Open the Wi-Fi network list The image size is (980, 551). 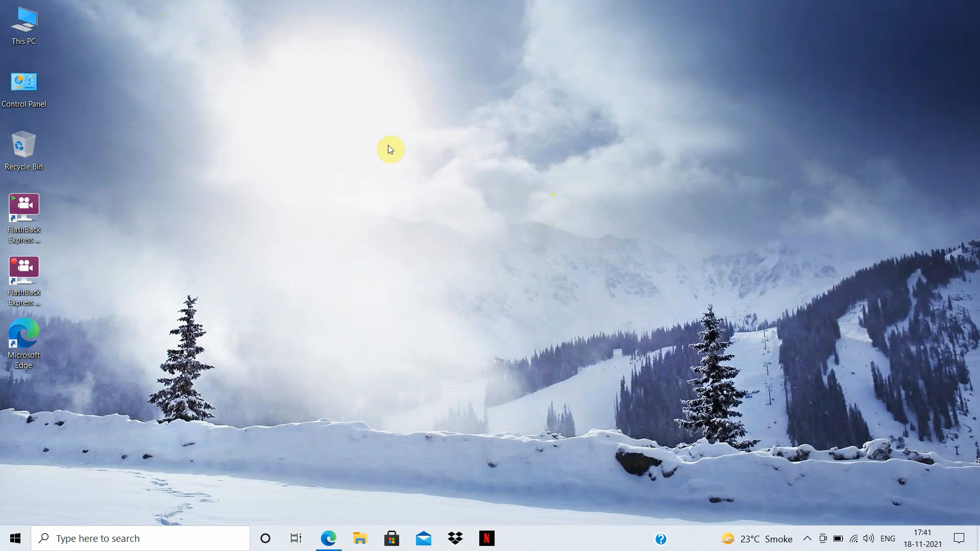point(854,538)
